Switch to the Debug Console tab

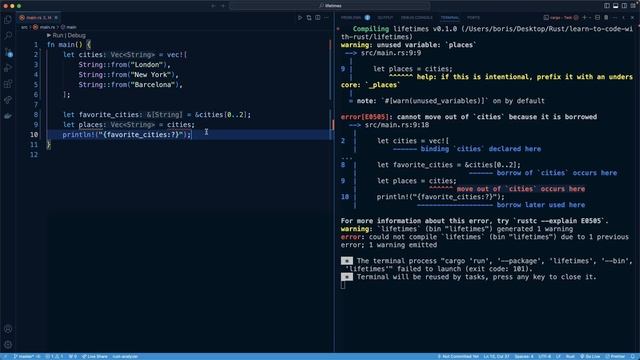click(x=416, y=18)
